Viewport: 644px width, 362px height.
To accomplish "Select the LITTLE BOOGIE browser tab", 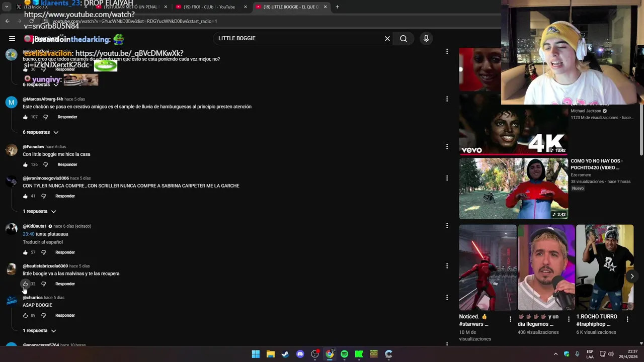I will click(290, 7).
